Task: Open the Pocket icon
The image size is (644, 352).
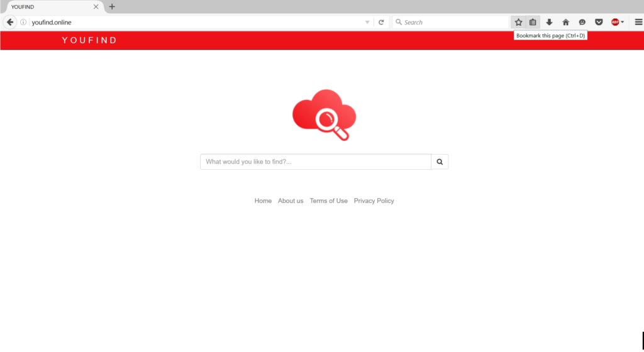Action: (599, 22)
